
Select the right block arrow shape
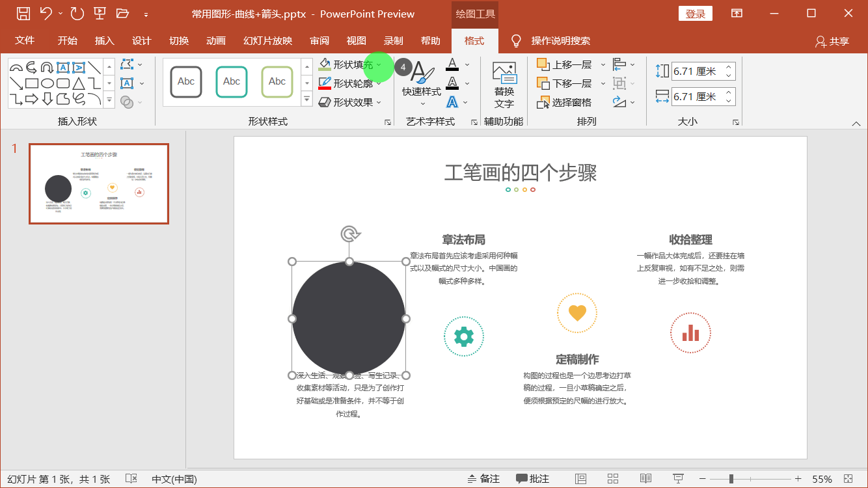pyautogui.click(x=32, y=99)
